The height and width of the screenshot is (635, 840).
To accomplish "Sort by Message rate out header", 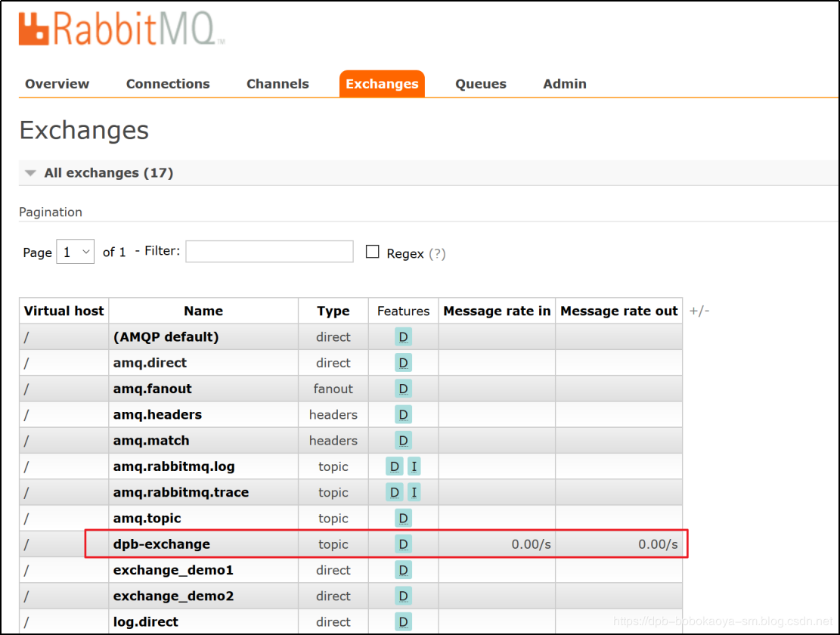I will 619,311.
